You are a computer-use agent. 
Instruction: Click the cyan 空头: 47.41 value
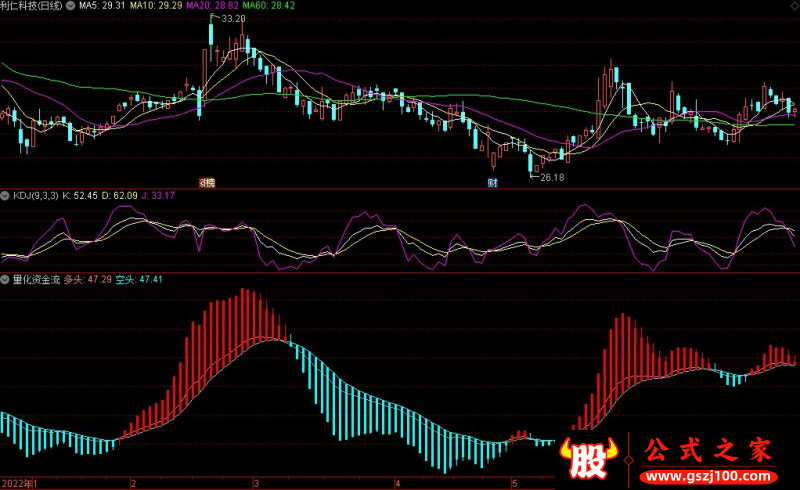pos(139,279)
